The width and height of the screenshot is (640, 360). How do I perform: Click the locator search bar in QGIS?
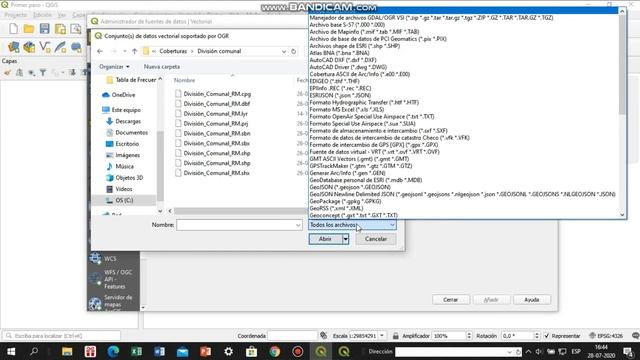coord(62,336)
